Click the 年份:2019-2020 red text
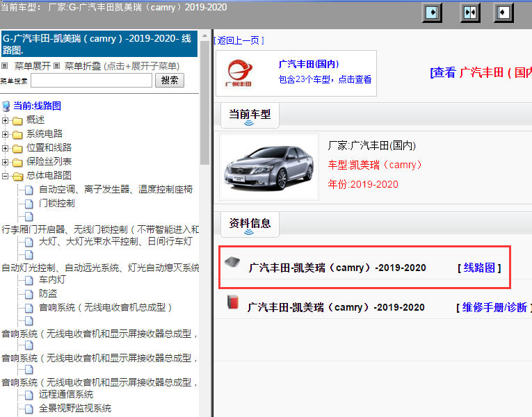The image size is (532, 417). [x=363, y=184]
